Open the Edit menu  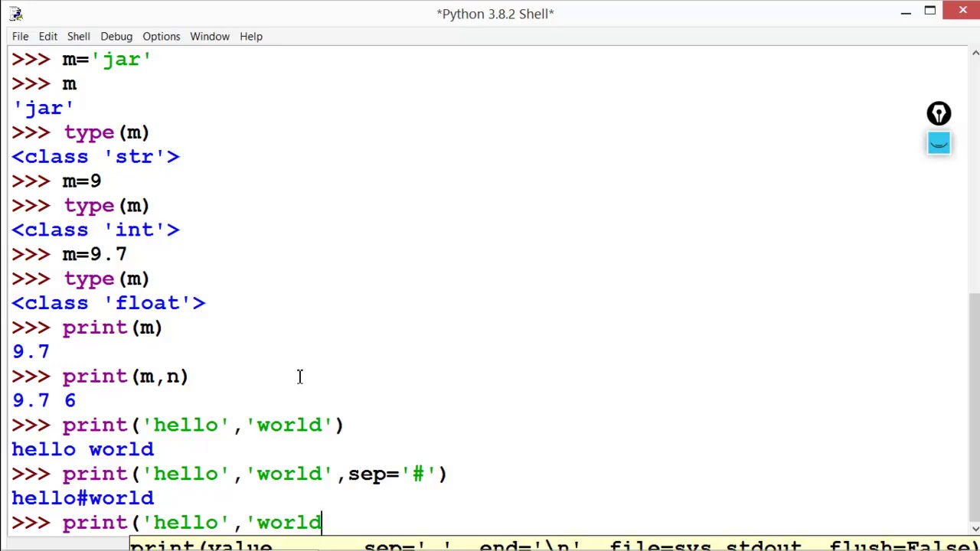tap(47, 36)
